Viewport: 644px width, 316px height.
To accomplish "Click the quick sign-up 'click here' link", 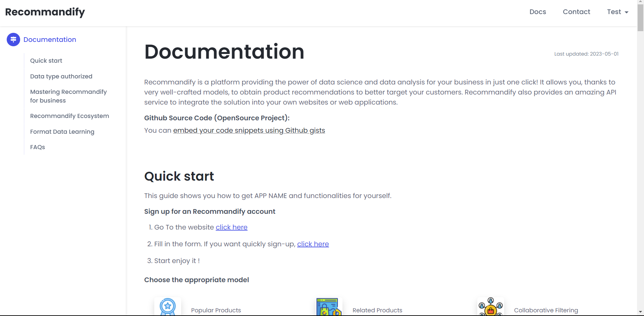I will 313,244.
